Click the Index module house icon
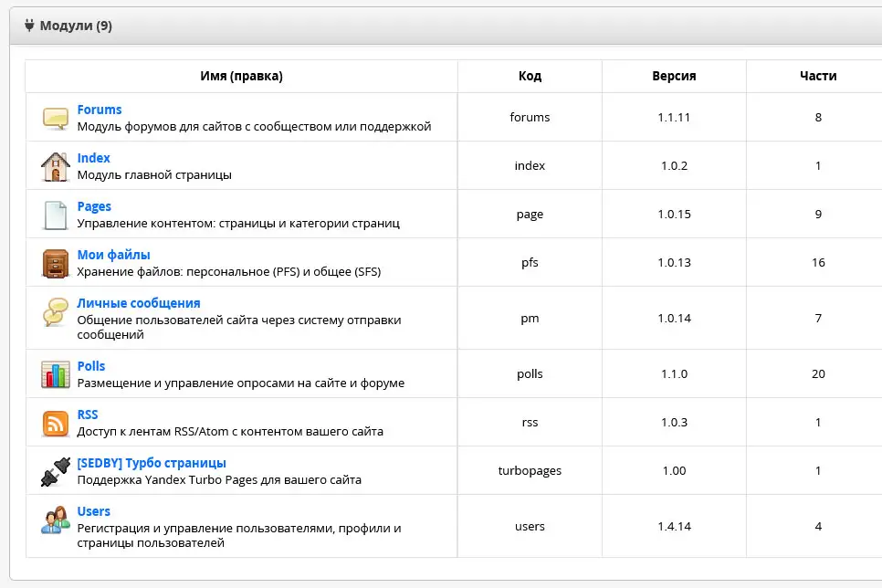Viewport: 882px width, 588px height. [55, 166]
